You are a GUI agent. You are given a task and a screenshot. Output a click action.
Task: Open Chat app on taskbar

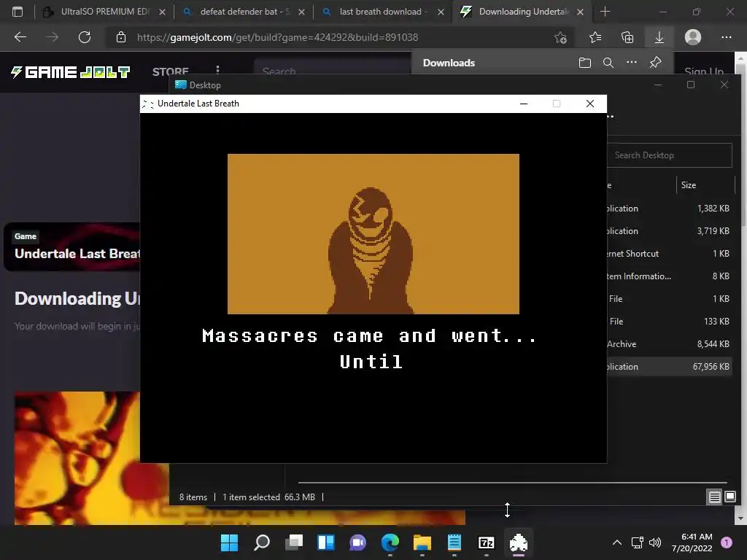coord(357,542)
